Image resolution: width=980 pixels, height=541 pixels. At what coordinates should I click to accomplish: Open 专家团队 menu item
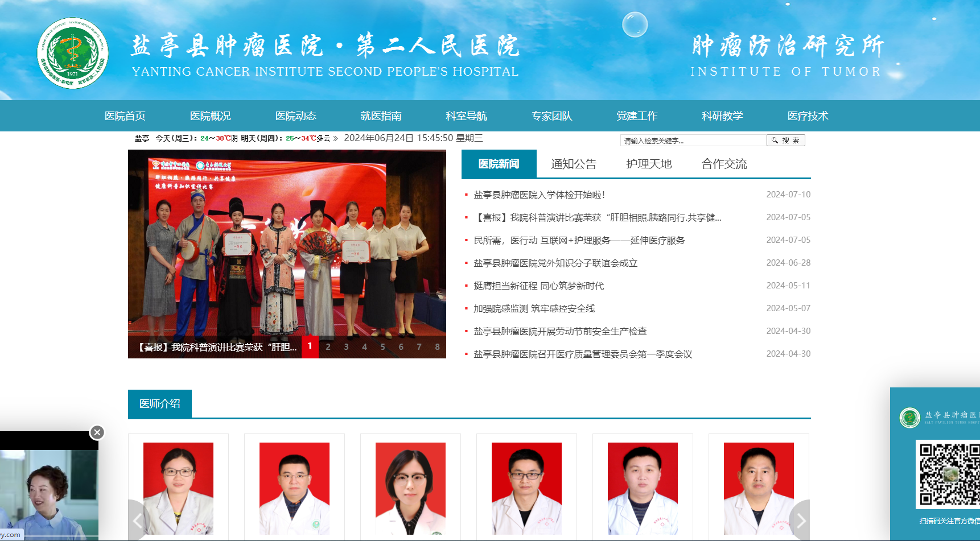tap(552, 116)
